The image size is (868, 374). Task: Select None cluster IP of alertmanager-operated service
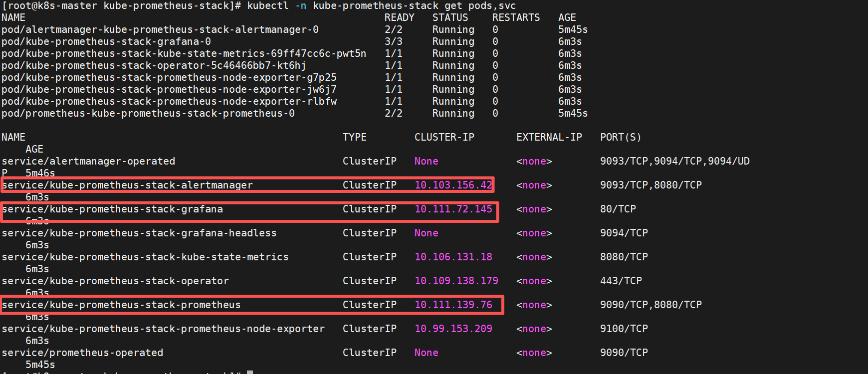coord(427,161)
